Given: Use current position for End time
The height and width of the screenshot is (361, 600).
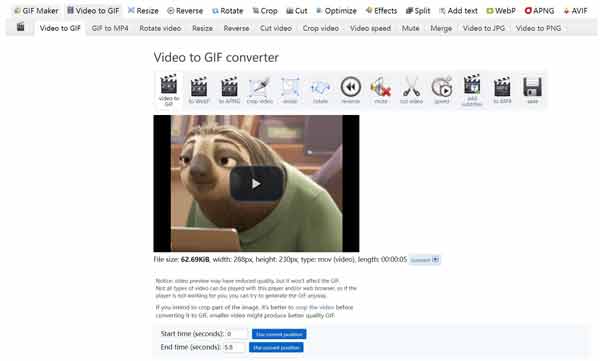Looking at the screenshot, I should coord(276,348).
